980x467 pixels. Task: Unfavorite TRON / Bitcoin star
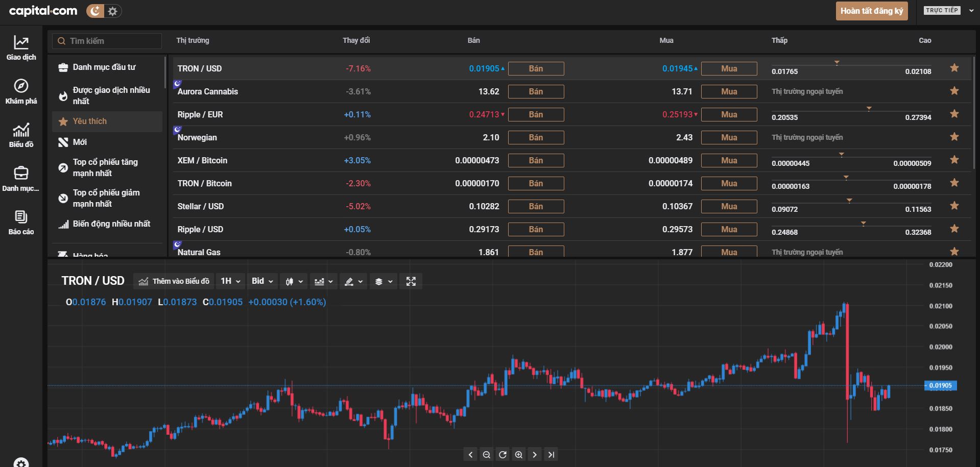coord(954,183)
